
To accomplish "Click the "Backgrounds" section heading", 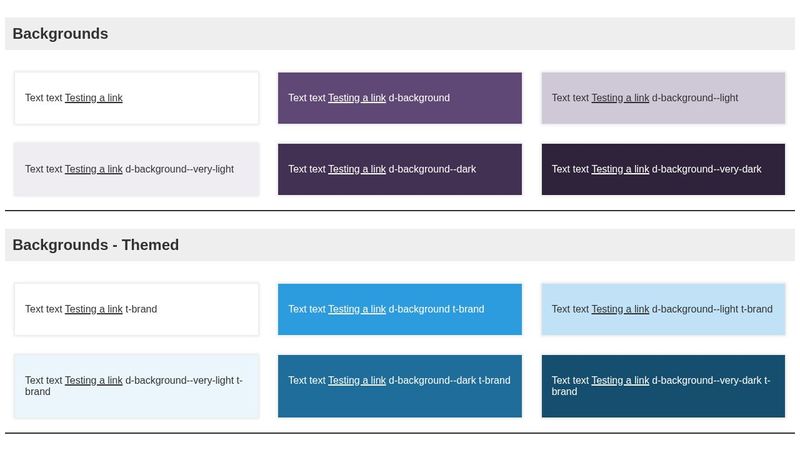I will click(x=60, y=34).
